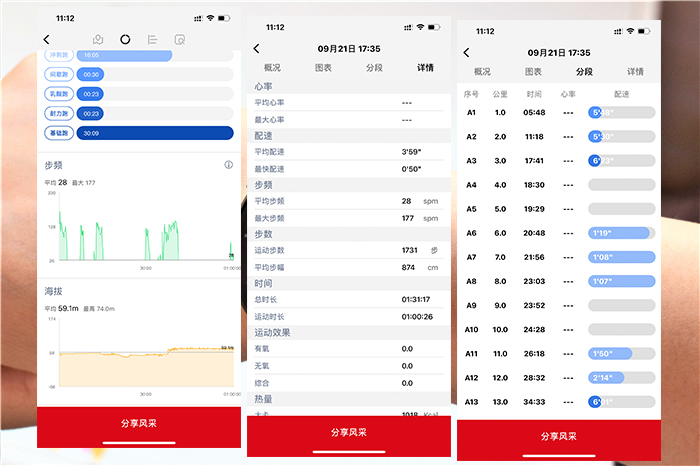Screen dimensions: 700x466
Task: Open the list segments icon in header
Action: (x=152, y=40)
